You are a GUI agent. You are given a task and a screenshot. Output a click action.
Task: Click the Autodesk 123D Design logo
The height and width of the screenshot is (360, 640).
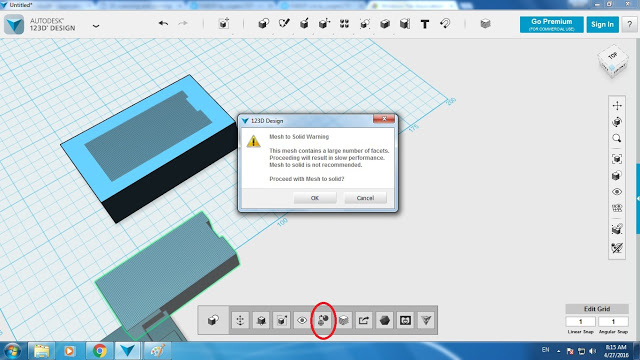(15, 24)
